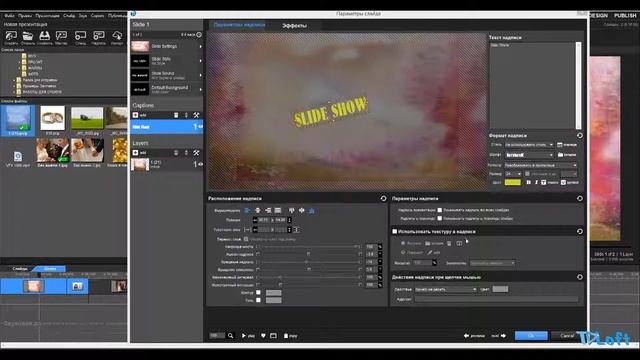
Task: Select the Slides tab above timeline
Action: click(20, 269)
